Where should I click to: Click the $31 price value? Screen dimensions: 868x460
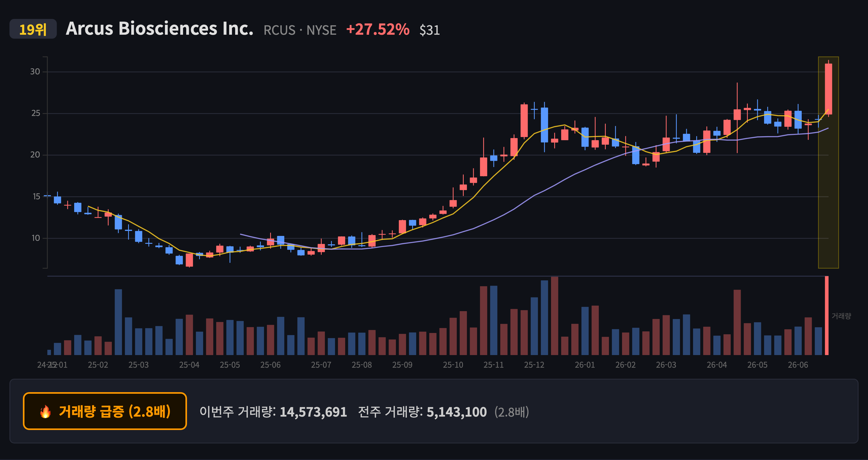point(430,30)
